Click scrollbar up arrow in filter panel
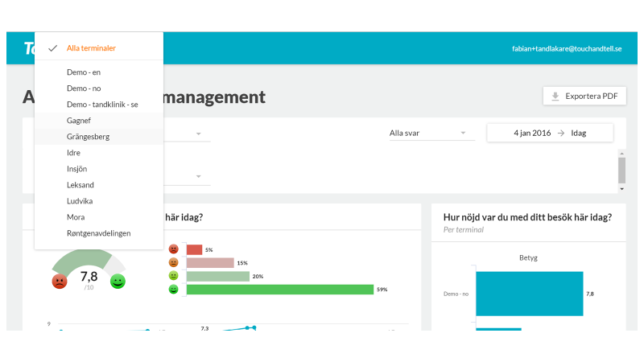644x362 pixels. pyautogui.click(x=621, y=153)
